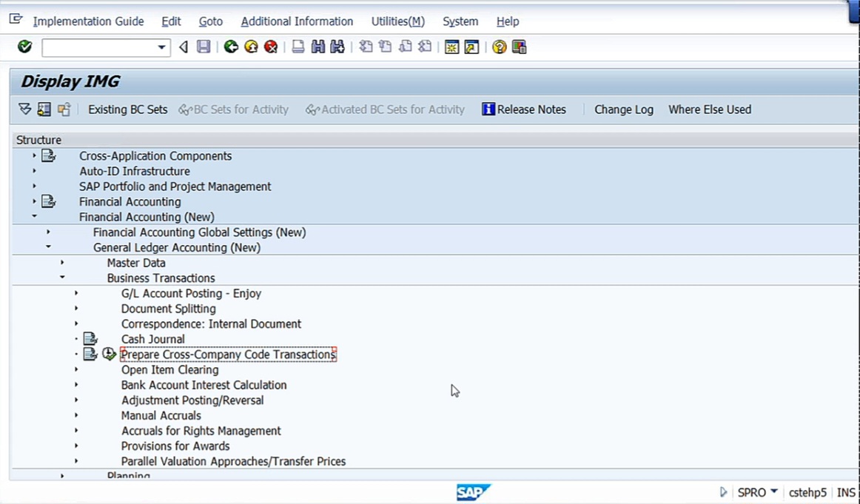Screen dimensions: 860x504
Task: Click the Change Log button
Action: 624,109
